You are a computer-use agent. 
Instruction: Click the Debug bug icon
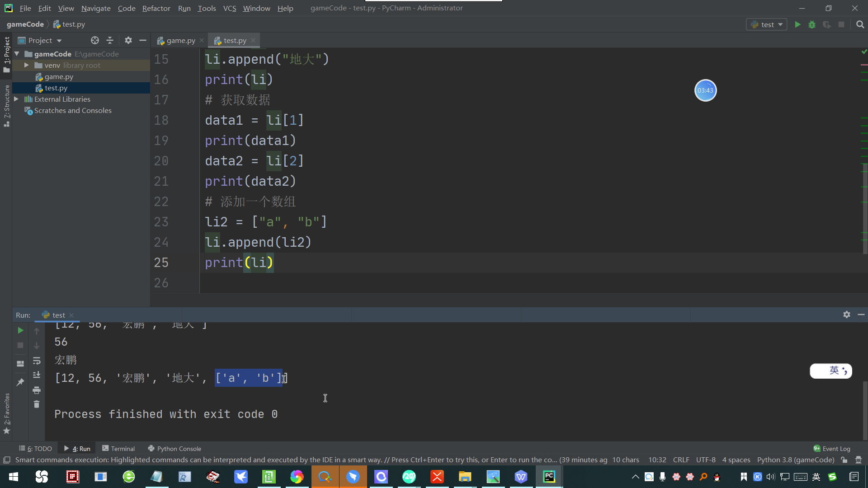812,24
